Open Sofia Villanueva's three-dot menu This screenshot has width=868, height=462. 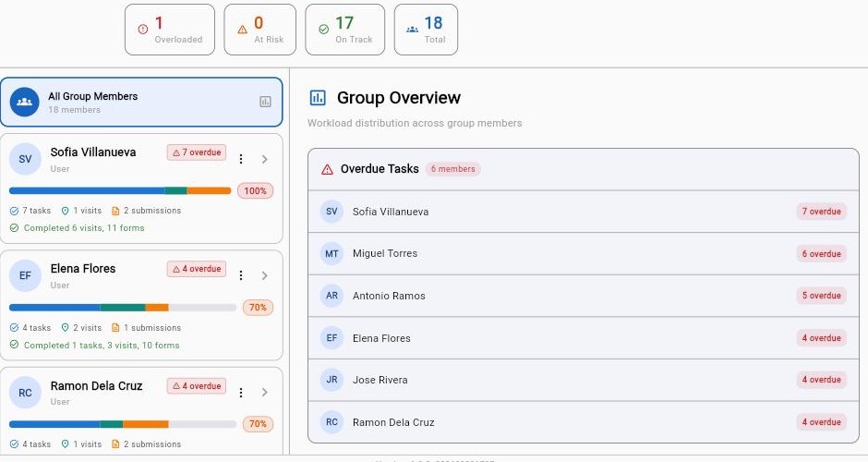coord(241,159)
